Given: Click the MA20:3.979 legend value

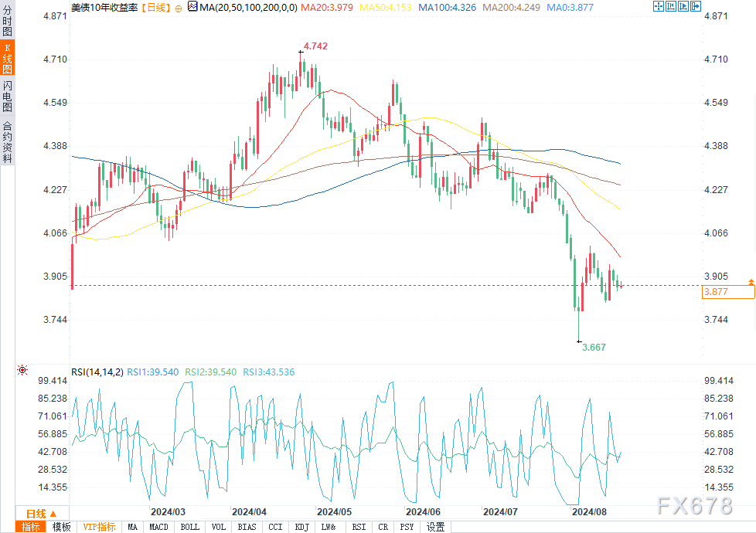Looking at the screenshot, I should (x=327, y=8).
